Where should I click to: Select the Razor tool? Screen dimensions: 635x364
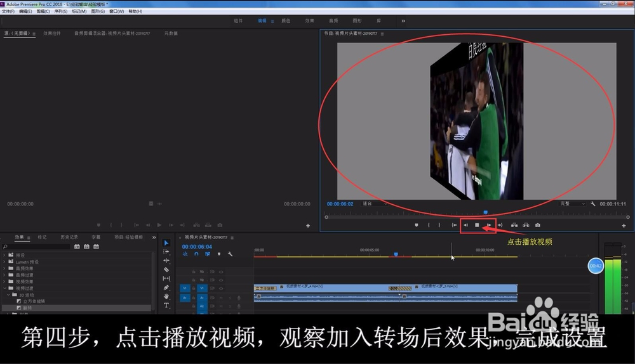click(x=166, y=270)
